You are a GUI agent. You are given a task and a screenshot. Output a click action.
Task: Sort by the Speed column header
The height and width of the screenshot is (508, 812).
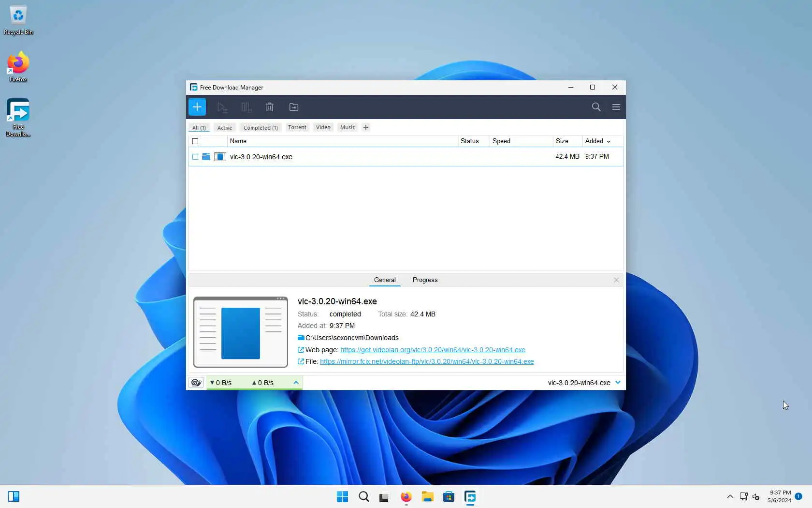(x=521, y=141)
